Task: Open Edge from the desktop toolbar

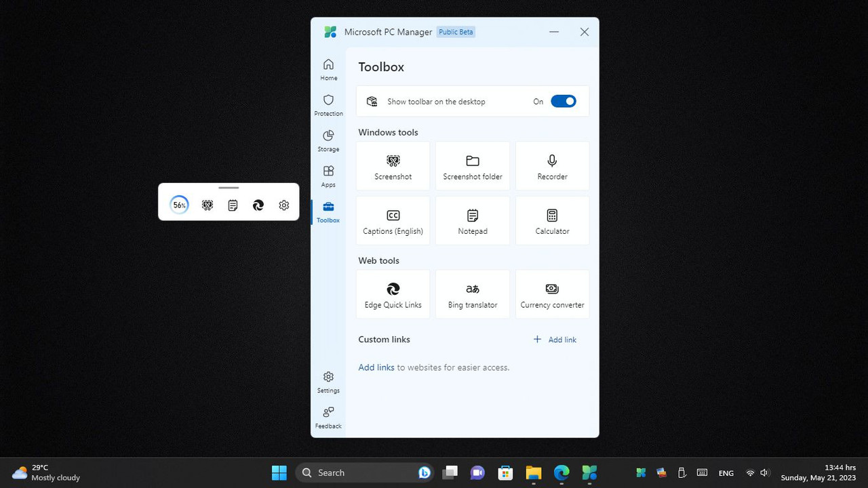Action: click(x=258, y=205)
